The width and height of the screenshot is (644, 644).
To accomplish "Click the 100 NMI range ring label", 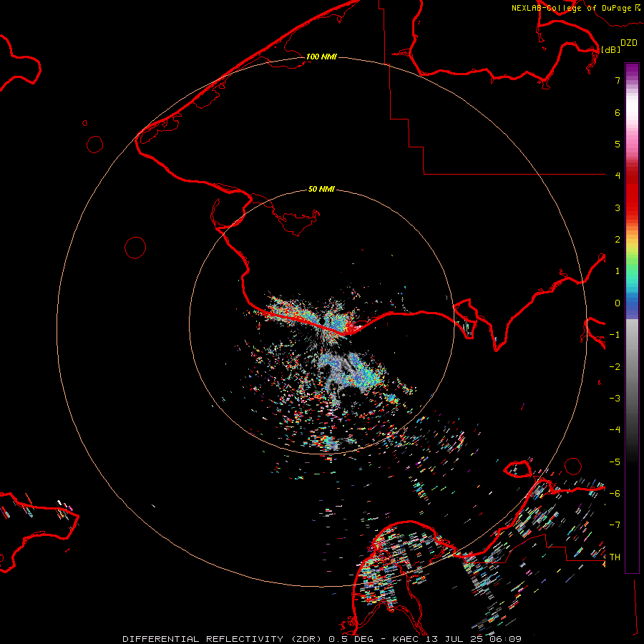I will (x=321, y=57).
